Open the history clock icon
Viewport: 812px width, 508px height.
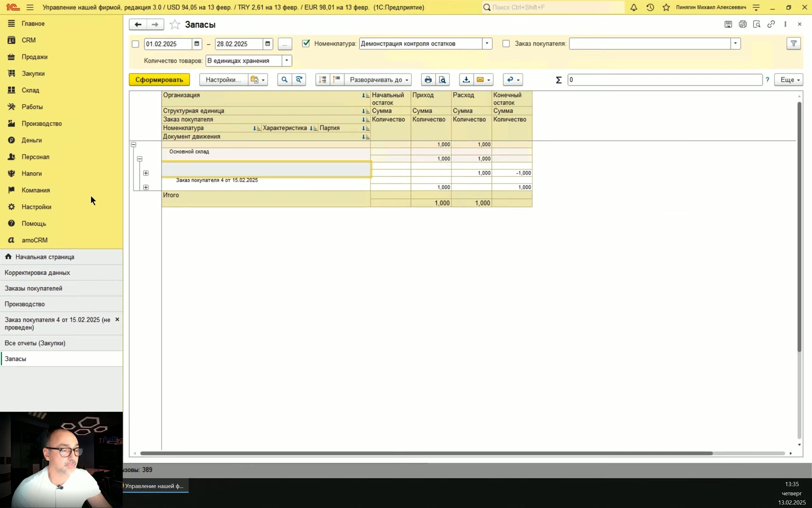click(x=650, y=7)
